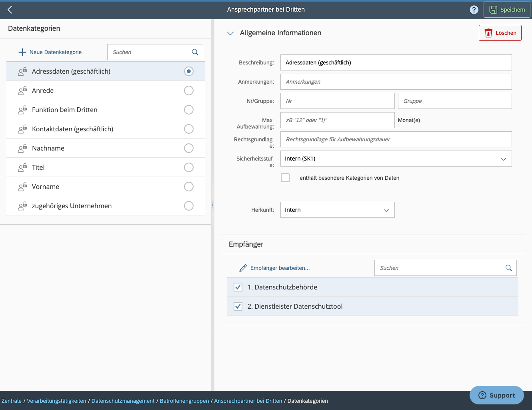Uncheck Dienstleister Datenschutztool recipient

[x=238, y=306]
